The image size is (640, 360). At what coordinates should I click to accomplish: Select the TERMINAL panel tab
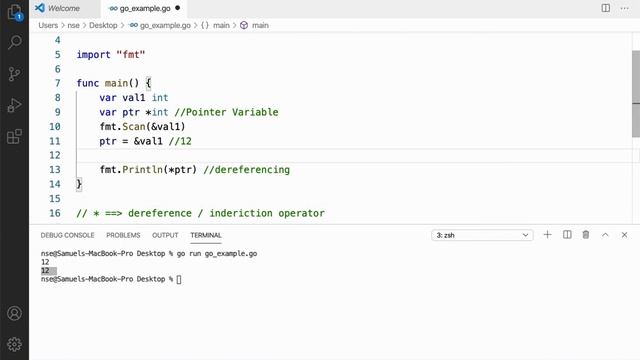point(206,235)
